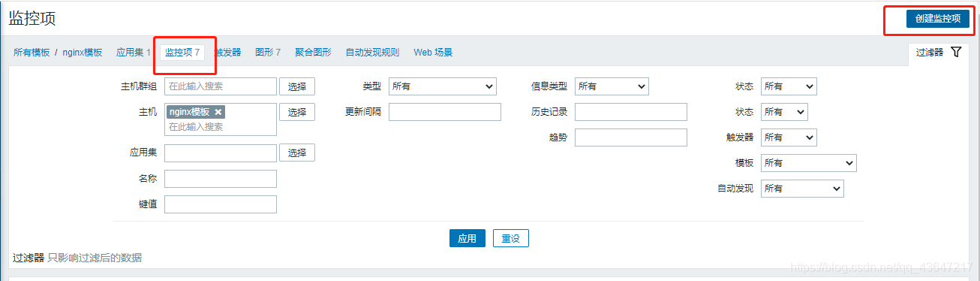
Task: Remove nginx模板 tag with x icon
Action: (218, 112)
